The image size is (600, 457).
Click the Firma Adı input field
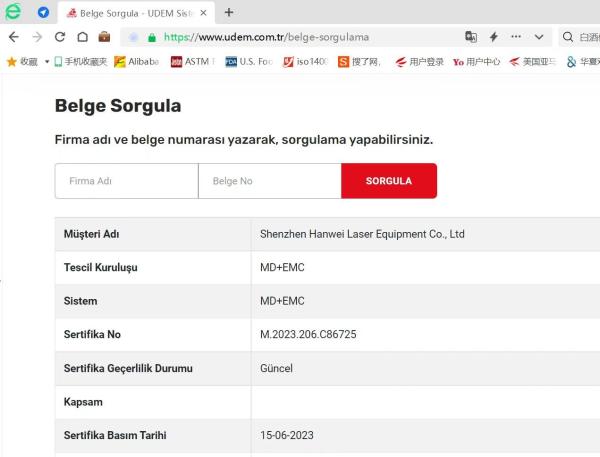tap(127, 181)
